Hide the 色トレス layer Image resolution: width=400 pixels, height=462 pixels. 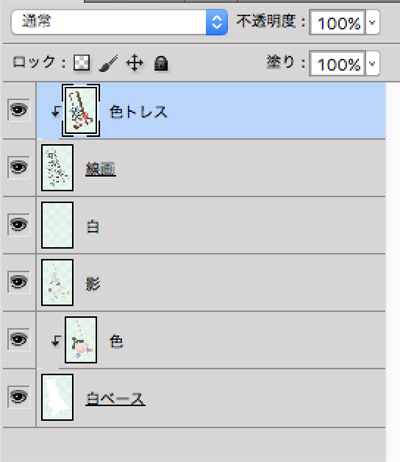(x=19, y=110)
